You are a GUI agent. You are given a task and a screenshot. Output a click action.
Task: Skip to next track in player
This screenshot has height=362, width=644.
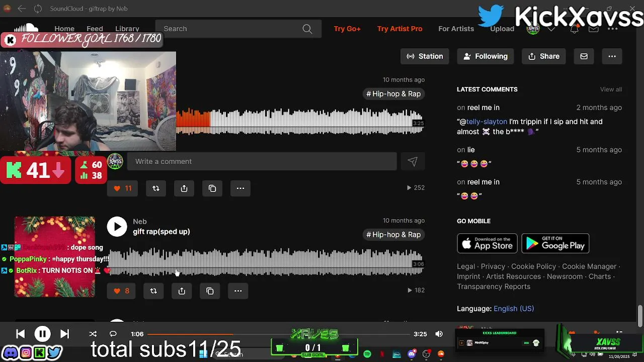tap(64, 334)
